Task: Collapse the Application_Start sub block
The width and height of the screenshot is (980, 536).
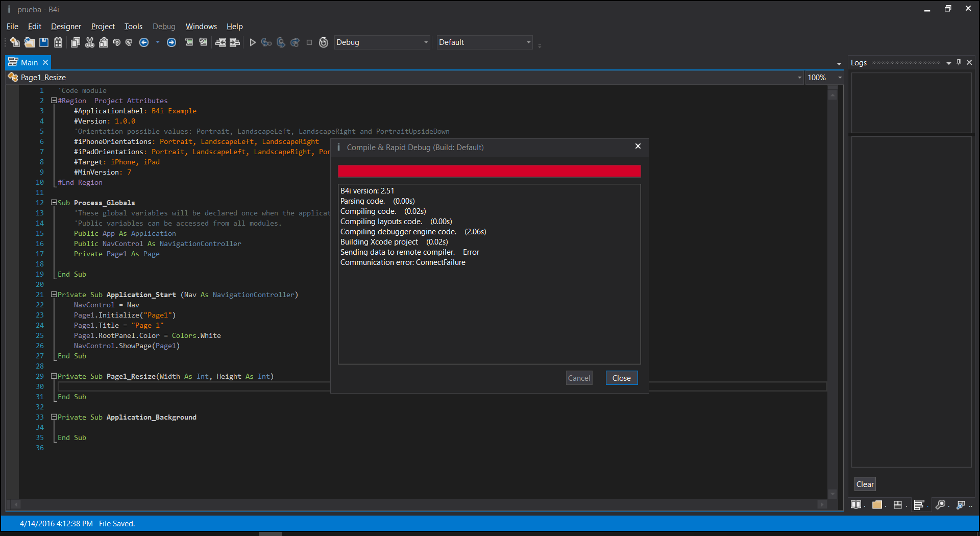Action: point(54,295)
